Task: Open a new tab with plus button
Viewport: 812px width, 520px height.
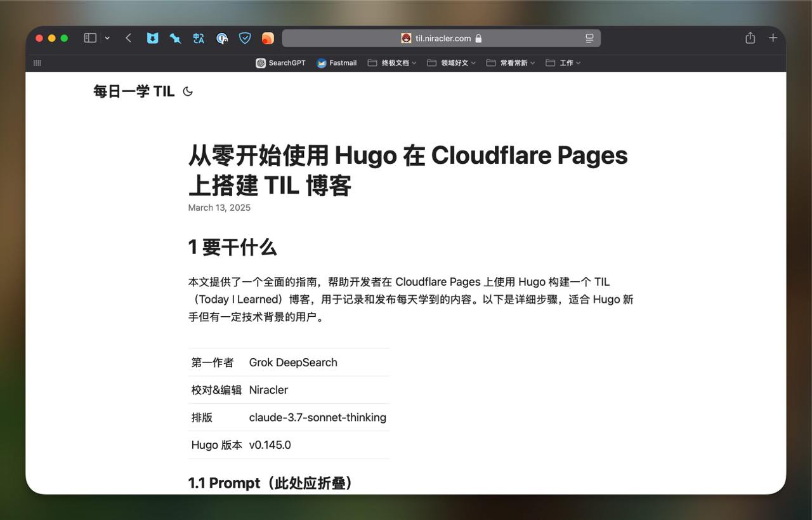Action: (x=773, y=38)
